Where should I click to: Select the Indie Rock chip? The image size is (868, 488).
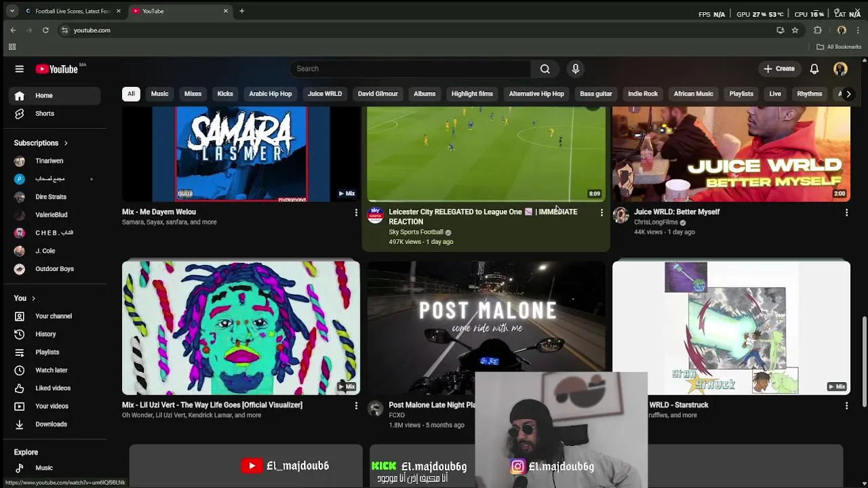643,94
